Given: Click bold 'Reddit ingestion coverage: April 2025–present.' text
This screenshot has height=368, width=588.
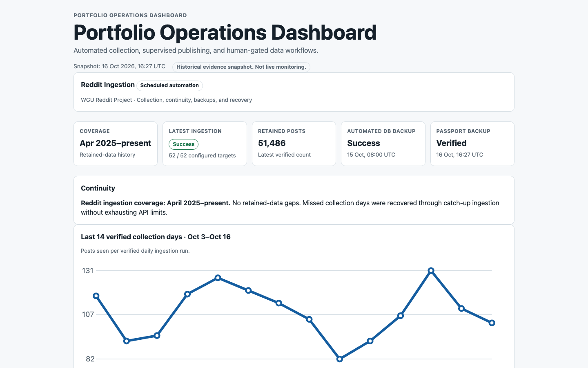Looking at the screenshot, I should [156, 203].
